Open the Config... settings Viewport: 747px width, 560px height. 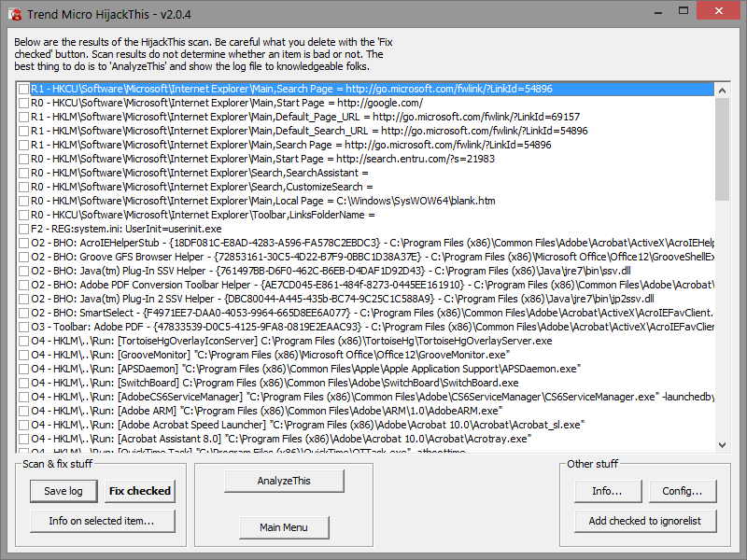pos(683,491)
